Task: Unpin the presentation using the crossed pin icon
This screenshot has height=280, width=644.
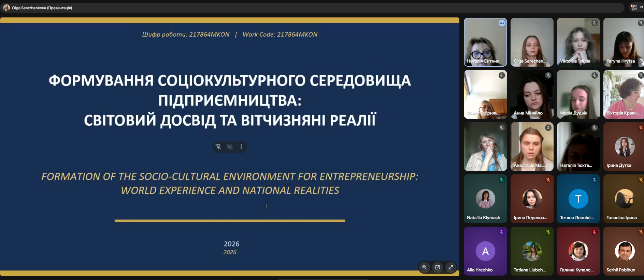Action: [x=218, y=147]
